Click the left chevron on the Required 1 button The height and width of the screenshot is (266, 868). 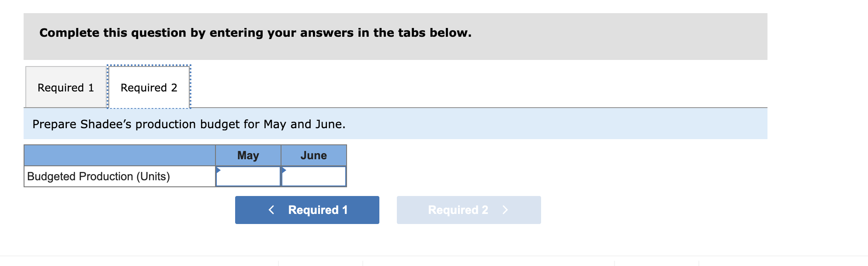tap(271, 210)
